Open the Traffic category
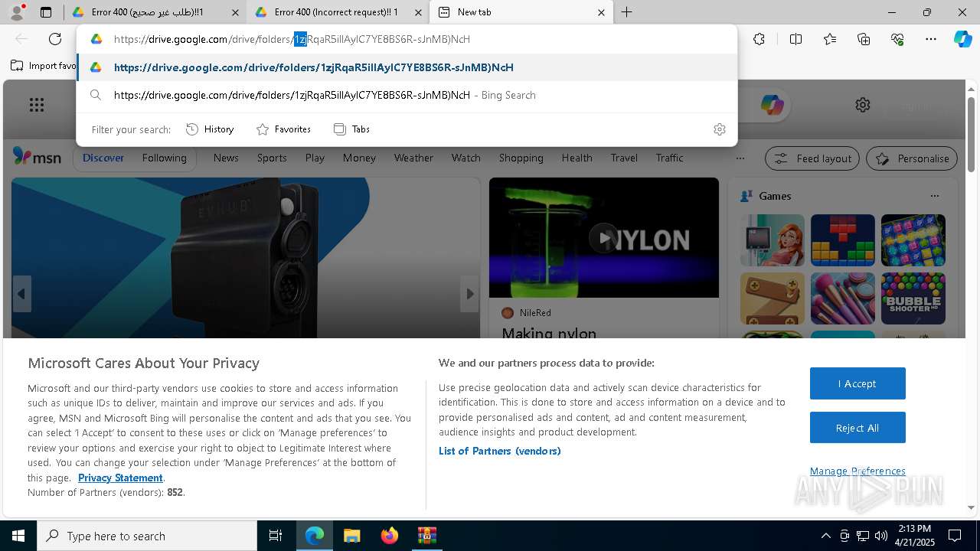Screen dimensions: 980x551 pyautogui.click(x=669, y=158)
